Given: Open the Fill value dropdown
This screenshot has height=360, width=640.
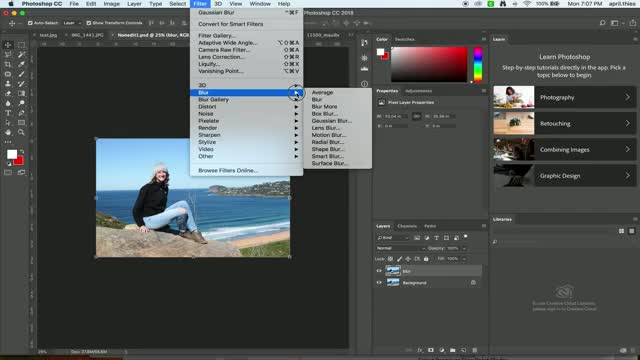Looking at the screenshot, I should [464, 259].
